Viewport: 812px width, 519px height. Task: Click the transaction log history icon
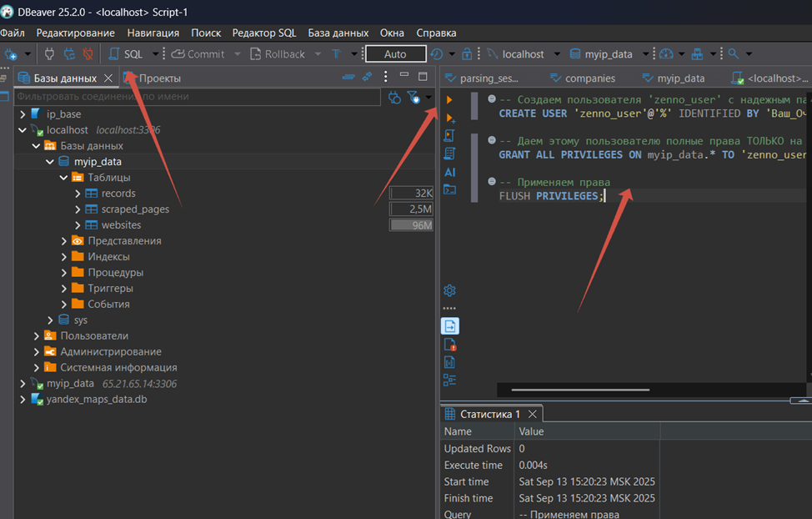(x=437, y=54)
